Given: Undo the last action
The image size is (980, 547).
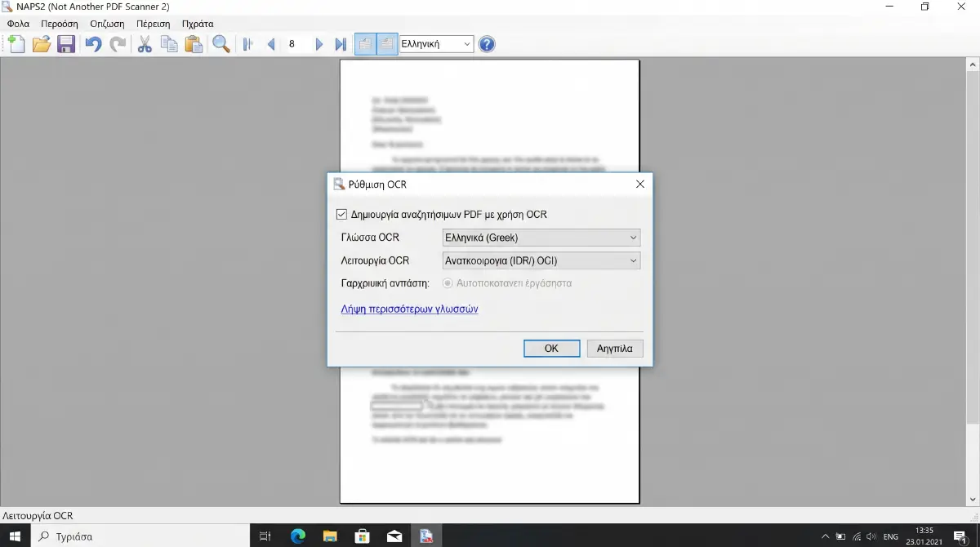Looking at the screenshot, I should point(94,44).
